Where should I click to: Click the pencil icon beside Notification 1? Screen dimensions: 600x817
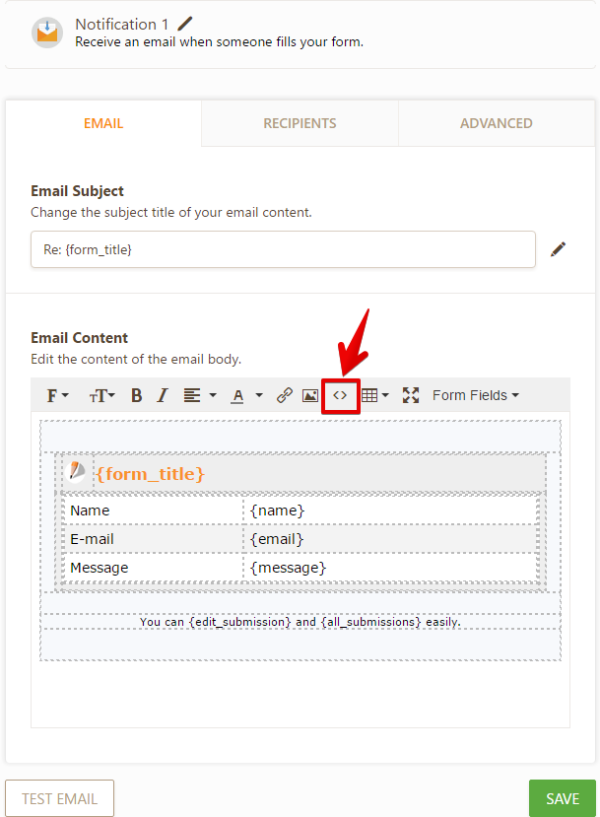[x=184, y=23]
